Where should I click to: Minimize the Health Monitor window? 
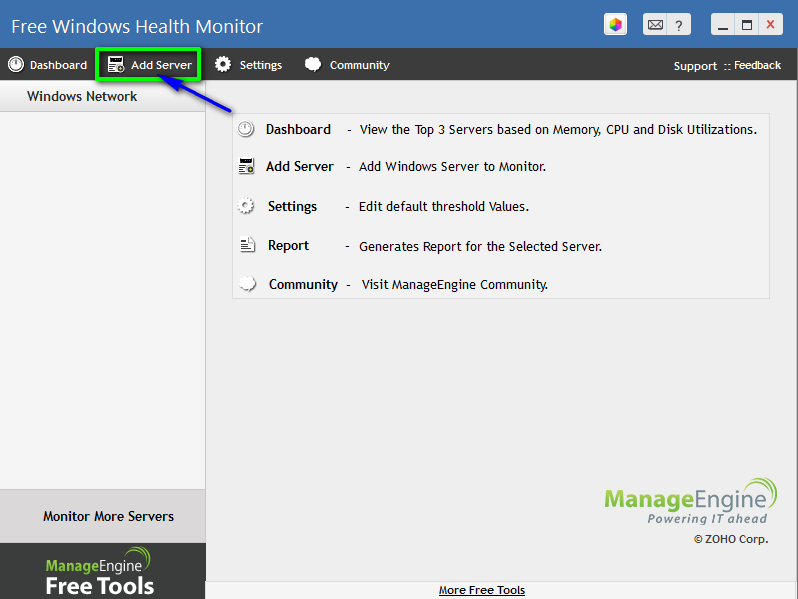[723, 24]
